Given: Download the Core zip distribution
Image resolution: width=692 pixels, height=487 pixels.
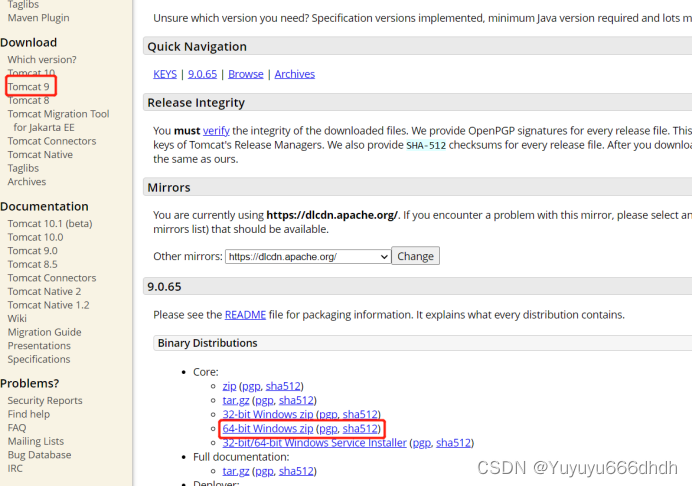Looking at the screenshot, I should pos(229,386).
